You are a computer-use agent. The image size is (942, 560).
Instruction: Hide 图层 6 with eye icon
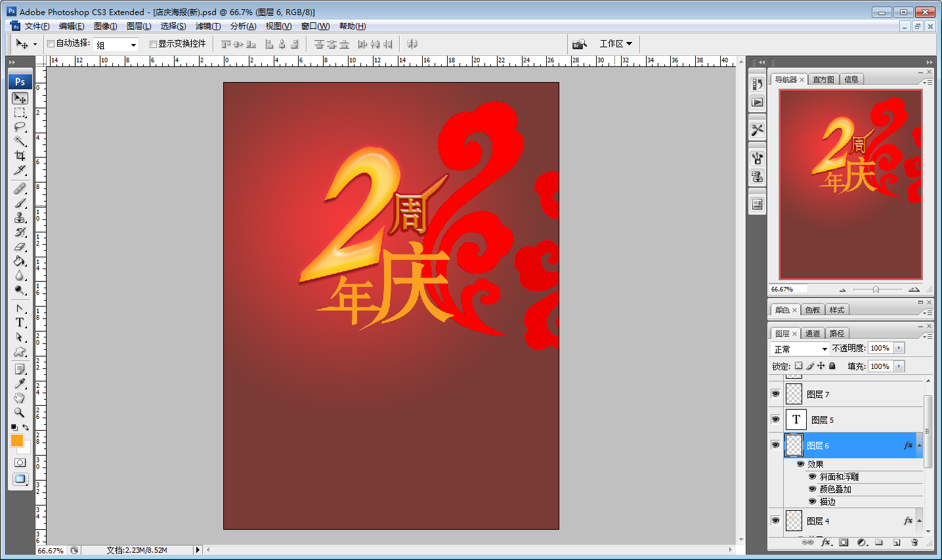point(775,445)
